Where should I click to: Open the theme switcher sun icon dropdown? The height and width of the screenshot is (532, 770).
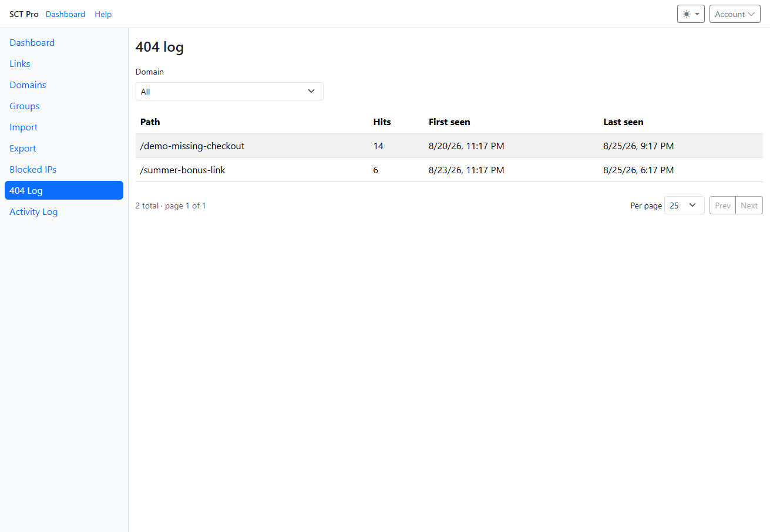pos(691,14)
